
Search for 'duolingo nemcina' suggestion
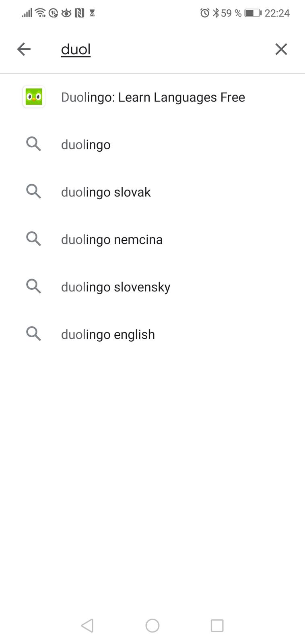(112, 240)
